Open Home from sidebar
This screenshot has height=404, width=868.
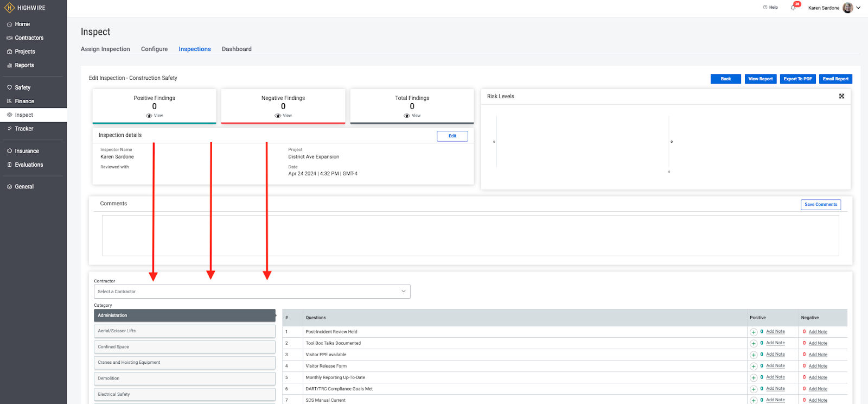coord(22,24)
